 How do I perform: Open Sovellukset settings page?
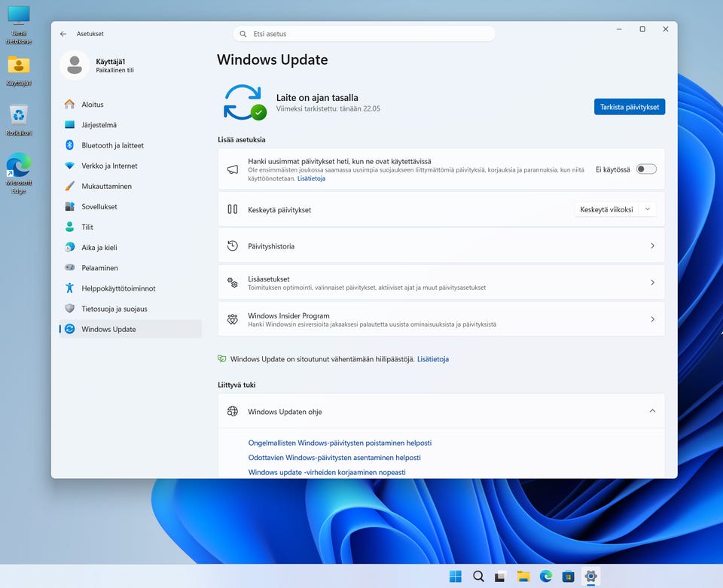[130, 206]
